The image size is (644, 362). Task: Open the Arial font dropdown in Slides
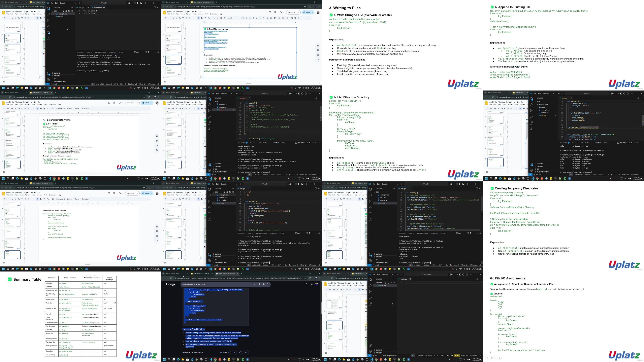coord(232,18)
